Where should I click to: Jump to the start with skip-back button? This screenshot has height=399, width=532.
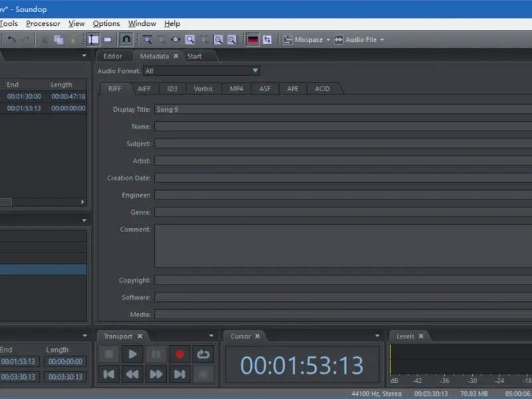click(x=108, y=374)
